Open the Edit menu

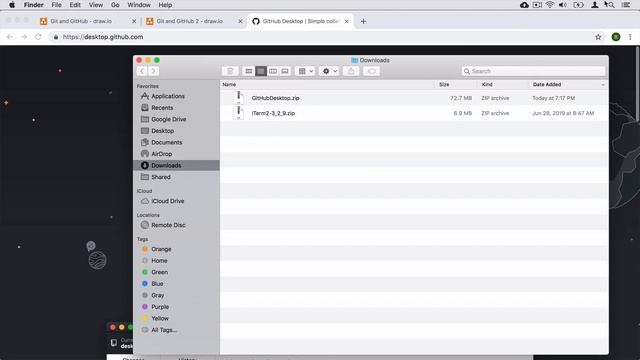pyautogui.click(x=75, y=5)
